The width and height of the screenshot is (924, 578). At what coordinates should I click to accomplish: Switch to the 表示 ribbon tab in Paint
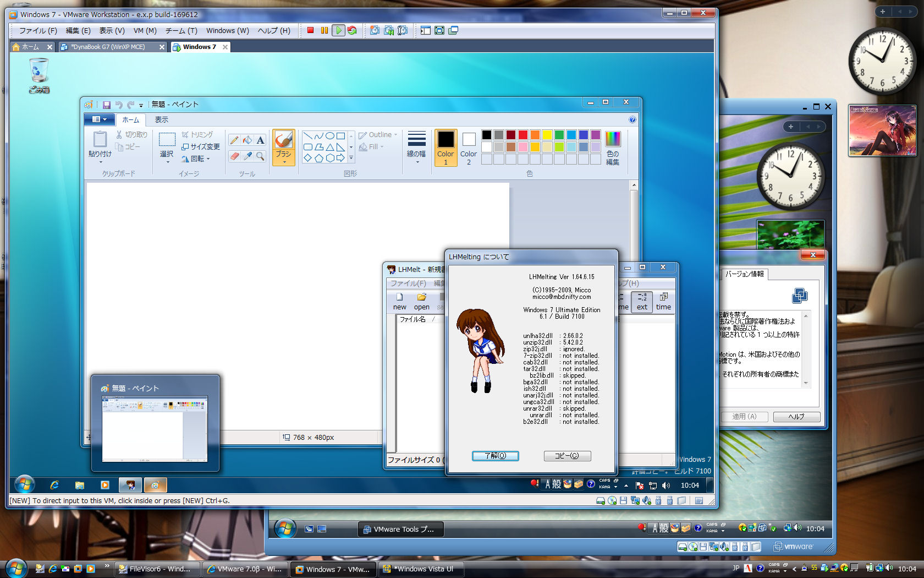(x=161, y=119)
